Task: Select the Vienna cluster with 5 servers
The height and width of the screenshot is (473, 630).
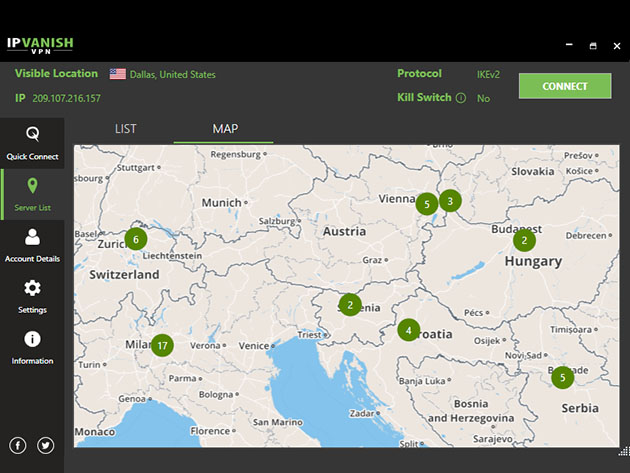Action: [x=427, y=204]
